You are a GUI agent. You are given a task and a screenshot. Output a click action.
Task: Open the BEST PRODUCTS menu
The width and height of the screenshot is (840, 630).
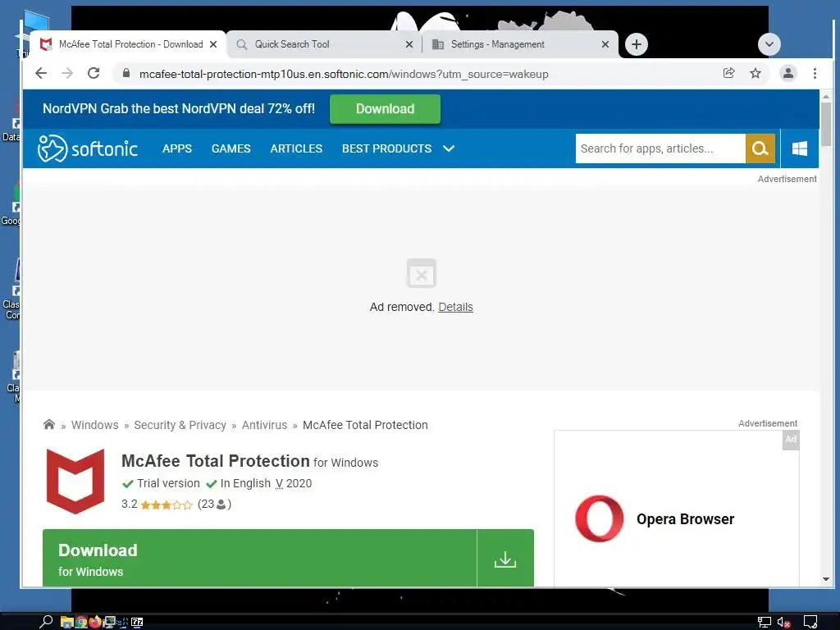(387, 148)
